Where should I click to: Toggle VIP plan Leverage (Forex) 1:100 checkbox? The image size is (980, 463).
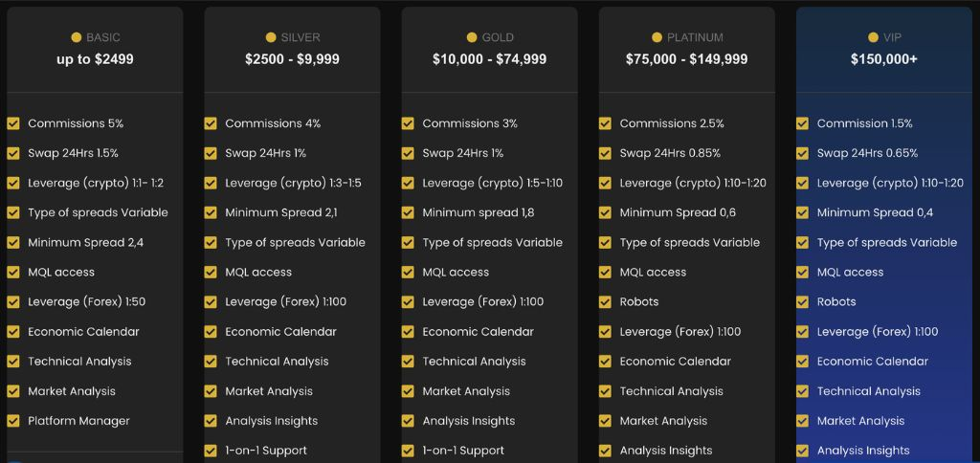click(x=802, y=331)
